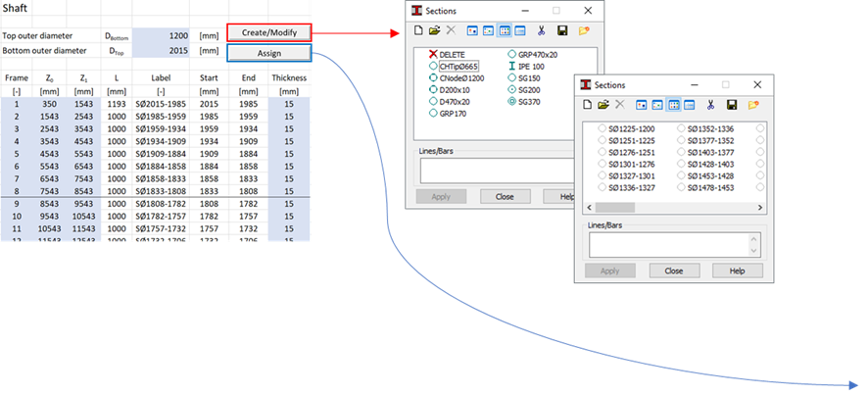
Task: Select section CNodeØ1200
Action: point(457,78)
